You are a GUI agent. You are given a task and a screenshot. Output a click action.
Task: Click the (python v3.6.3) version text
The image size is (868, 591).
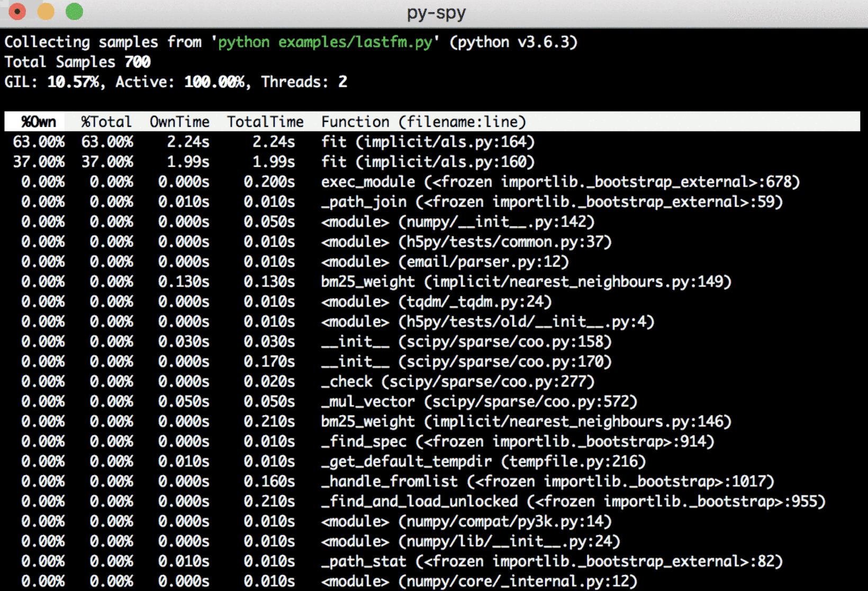513,42
